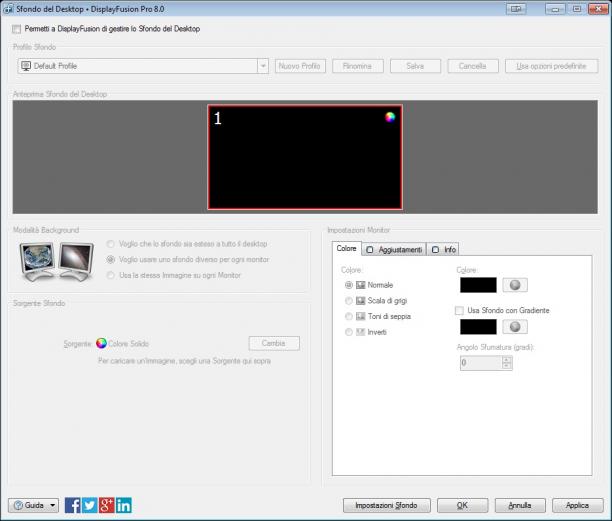Image resolution: width=612 pixels, height=521 pixels.
Task: Click the Colore Solido source color wheel icon
Action: click(101, 343)
